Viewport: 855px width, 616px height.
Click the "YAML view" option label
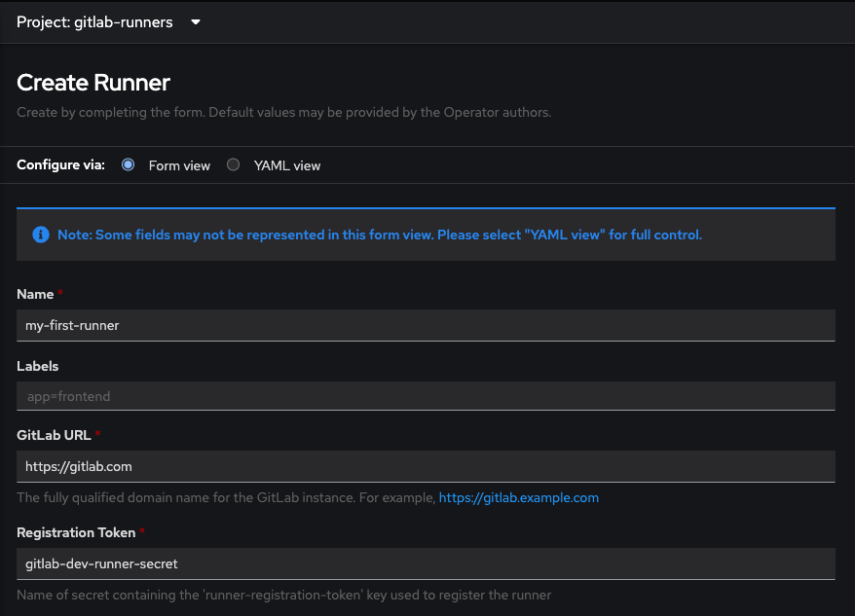pyautogui.click(x=287, y=165)
